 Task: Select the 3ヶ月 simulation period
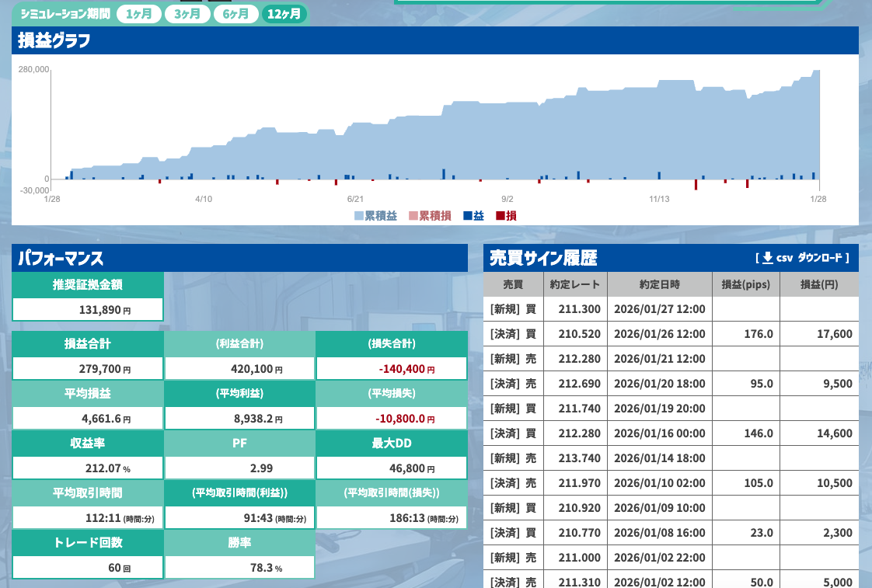tap(187, 13)
